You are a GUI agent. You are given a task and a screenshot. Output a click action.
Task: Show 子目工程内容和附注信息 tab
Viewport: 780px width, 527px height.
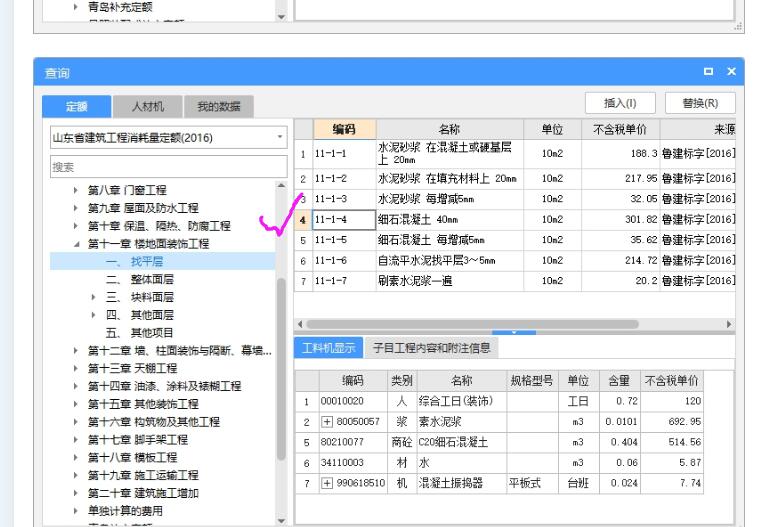point(431,348)
